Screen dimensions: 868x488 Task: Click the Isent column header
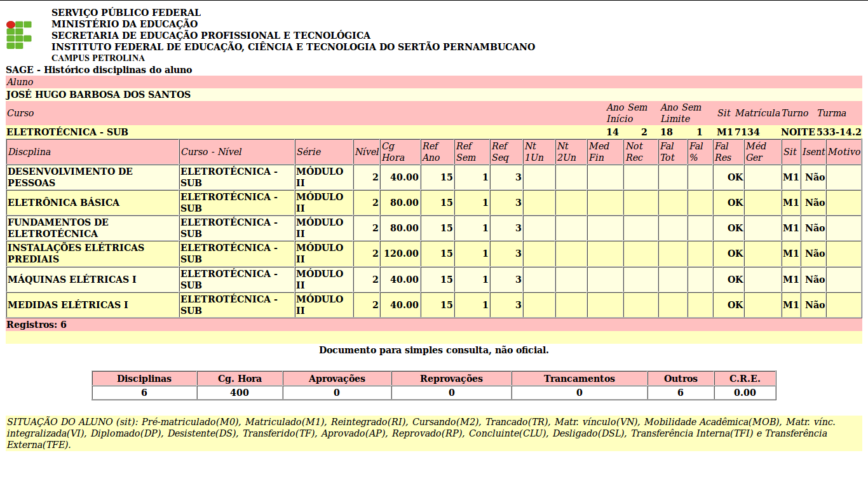(813, 152)
